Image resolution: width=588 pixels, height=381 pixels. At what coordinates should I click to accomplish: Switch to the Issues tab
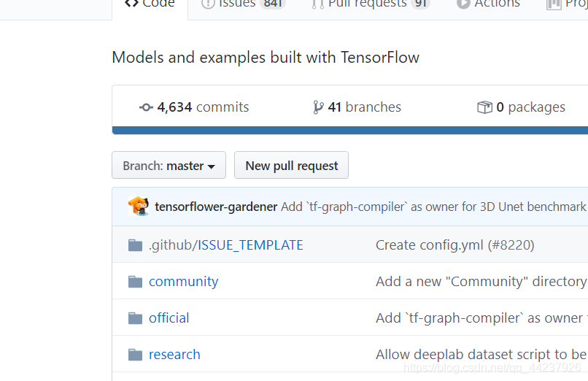244,4
